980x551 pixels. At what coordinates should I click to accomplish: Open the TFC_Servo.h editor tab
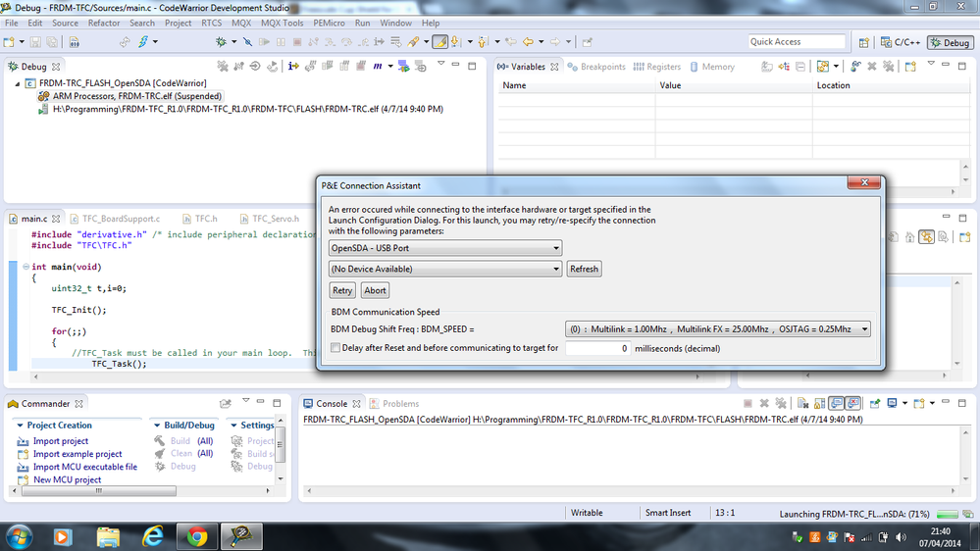pyautogui.click(x=270, y=219)
